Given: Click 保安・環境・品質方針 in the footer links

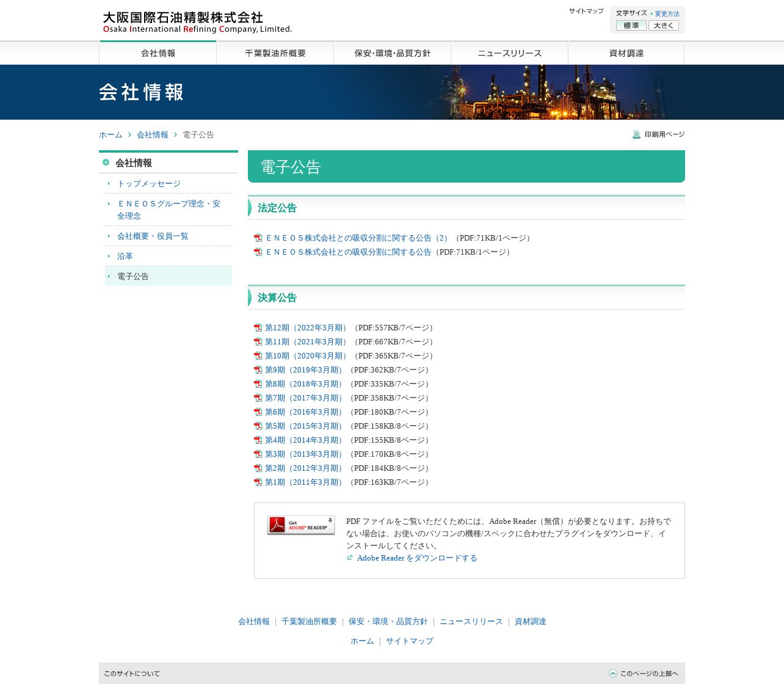Looking at the screenshot, I should (x=388, y=622).
